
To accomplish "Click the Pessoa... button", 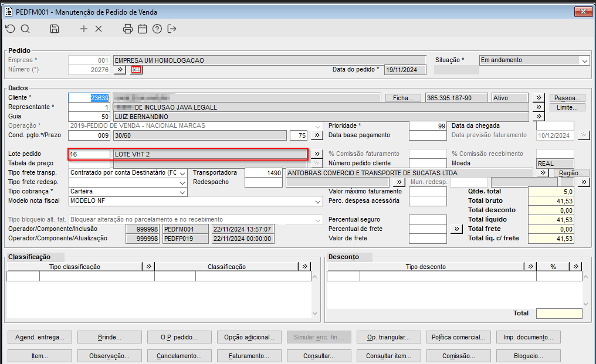I will (567, 98).
